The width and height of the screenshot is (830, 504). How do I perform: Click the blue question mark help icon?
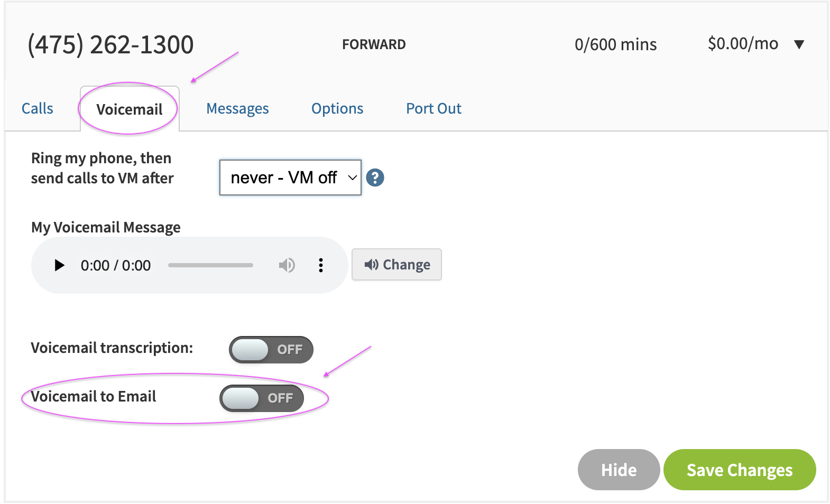coord(375,178)
